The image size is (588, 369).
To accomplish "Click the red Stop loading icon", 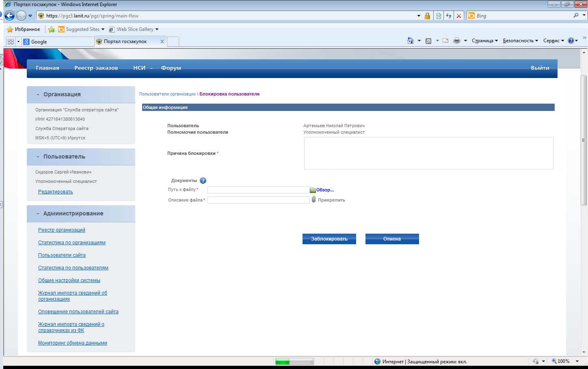I will [x=459, y=16].
